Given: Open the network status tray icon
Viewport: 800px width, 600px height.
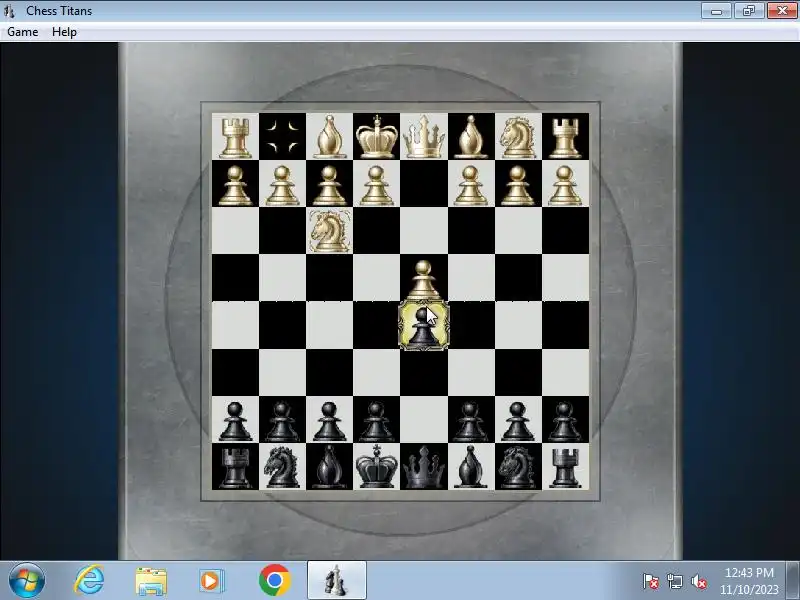Looking at the screenshot, I should [675, 581].
